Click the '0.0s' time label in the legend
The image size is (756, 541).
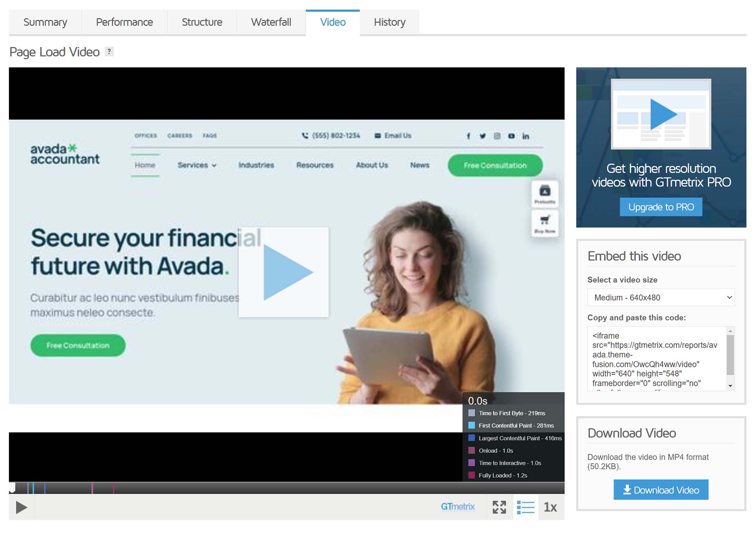click(478, 401)
